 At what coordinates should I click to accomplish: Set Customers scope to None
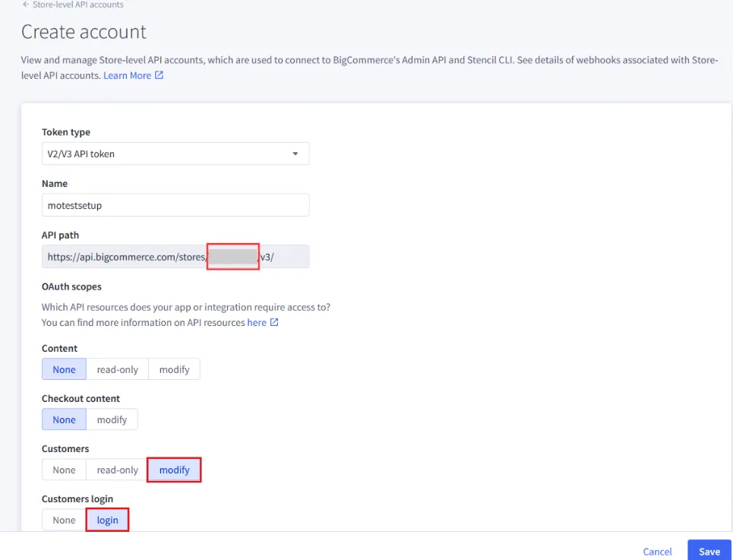pos(64,470)
